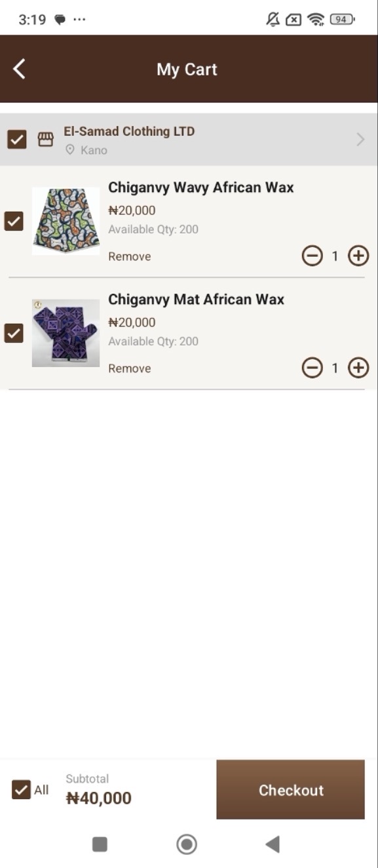
Task: Open the El-Samad Clothing LTD store name
Action: [129, 131]
